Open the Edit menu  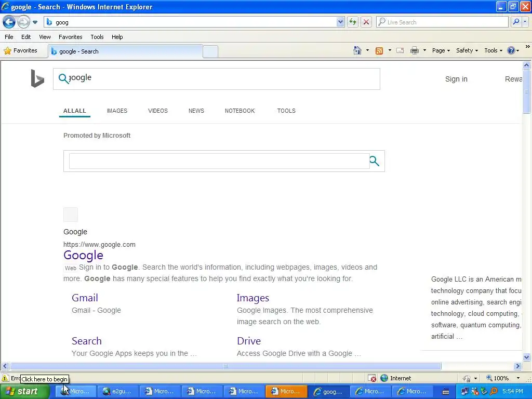coord(26,37)
